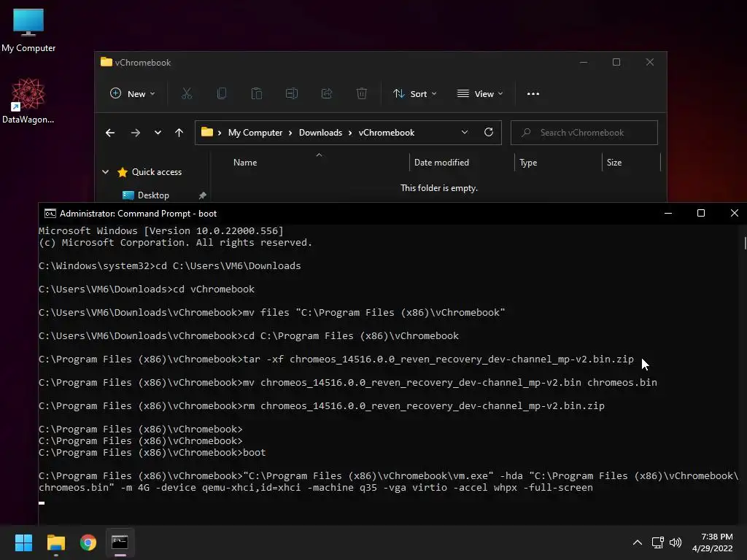This screenshot has height=560, width=747.
Task: Minimize the Command Prompt window
Action: (668, 213)
